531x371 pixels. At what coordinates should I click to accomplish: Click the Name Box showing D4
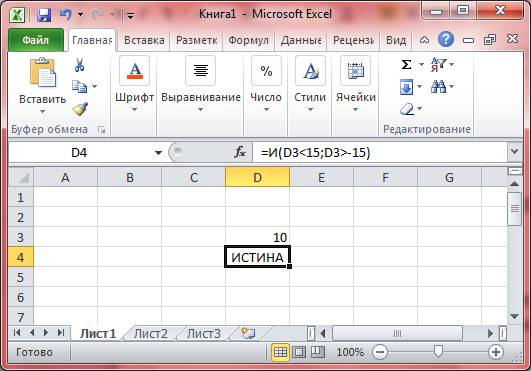click(x=79, y=153)
